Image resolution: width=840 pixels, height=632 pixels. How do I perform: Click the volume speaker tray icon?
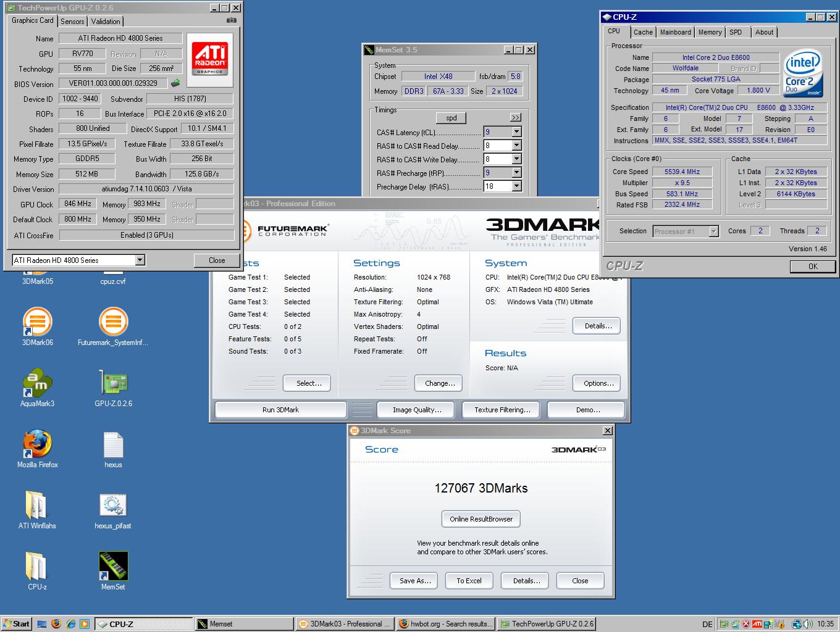[x=807, y=624]
